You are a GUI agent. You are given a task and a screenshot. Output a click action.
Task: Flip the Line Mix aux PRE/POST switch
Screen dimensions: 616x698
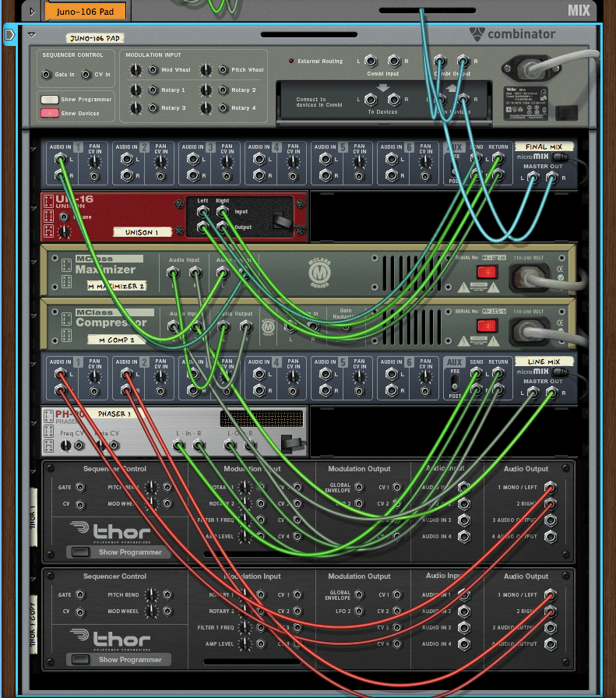tap(455, 383)
